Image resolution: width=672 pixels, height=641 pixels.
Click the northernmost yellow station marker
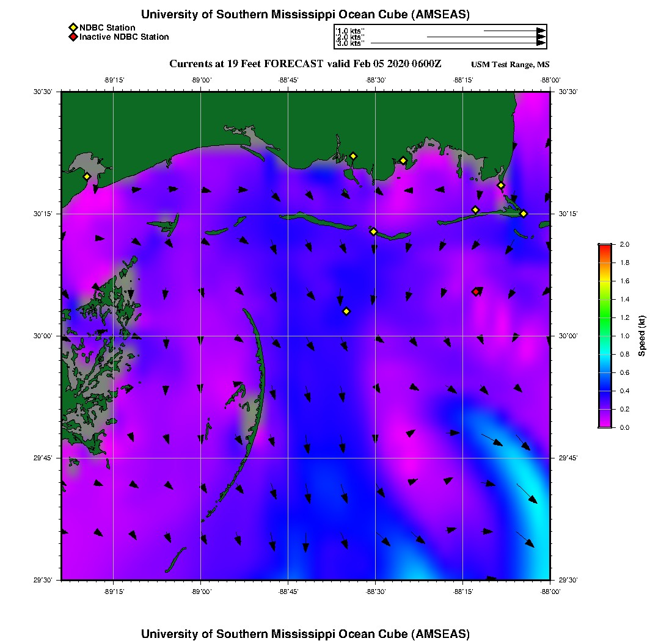[x=353, y=156]
